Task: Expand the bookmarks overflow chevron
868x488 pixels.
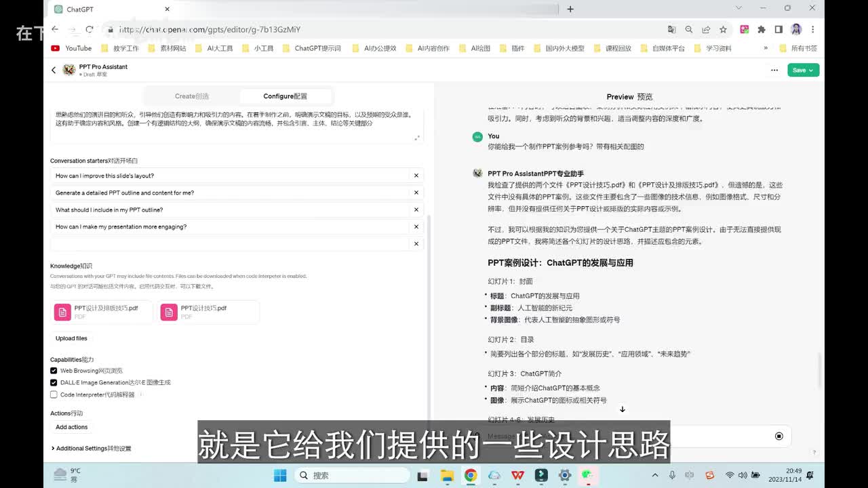Action: point(766,48)
